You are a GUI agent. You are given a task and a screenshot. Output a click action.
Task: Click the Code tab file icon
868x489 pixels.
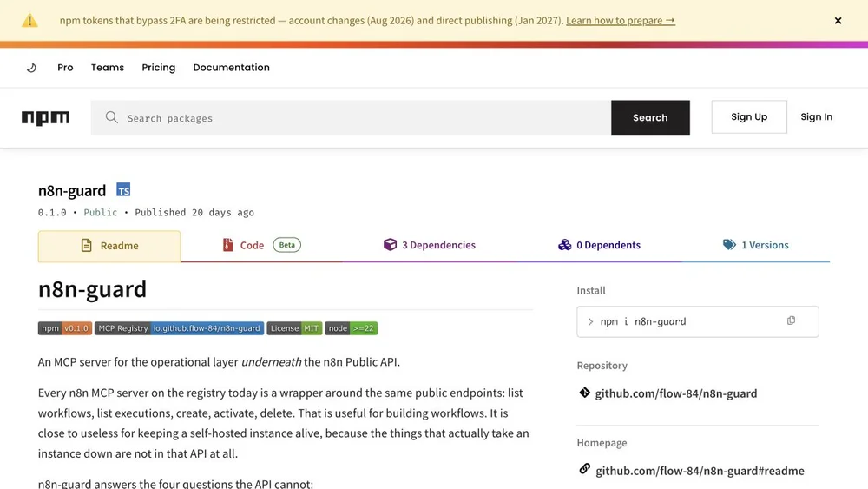coord(228,245)
